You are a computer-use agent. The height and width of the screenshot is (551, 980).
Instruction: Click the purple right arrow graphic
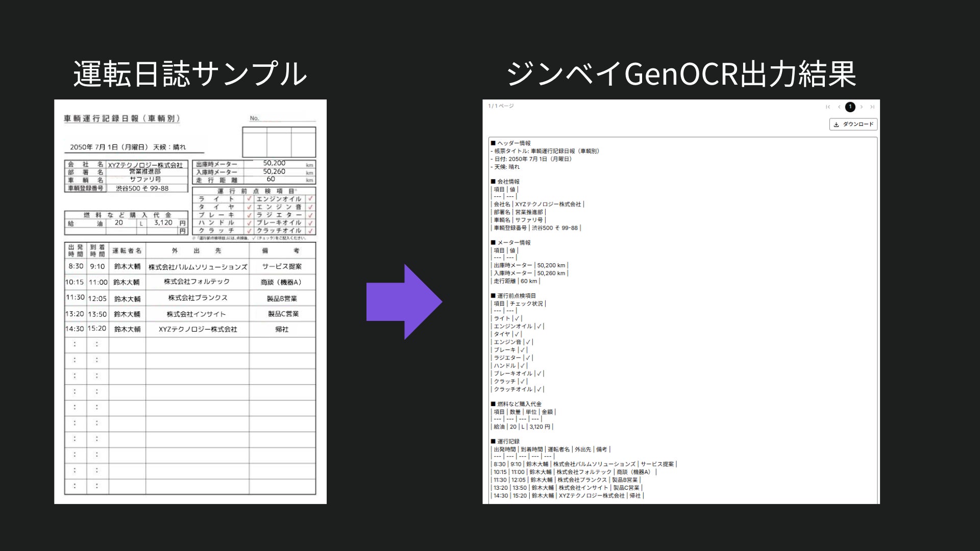(x=404, y=302)
